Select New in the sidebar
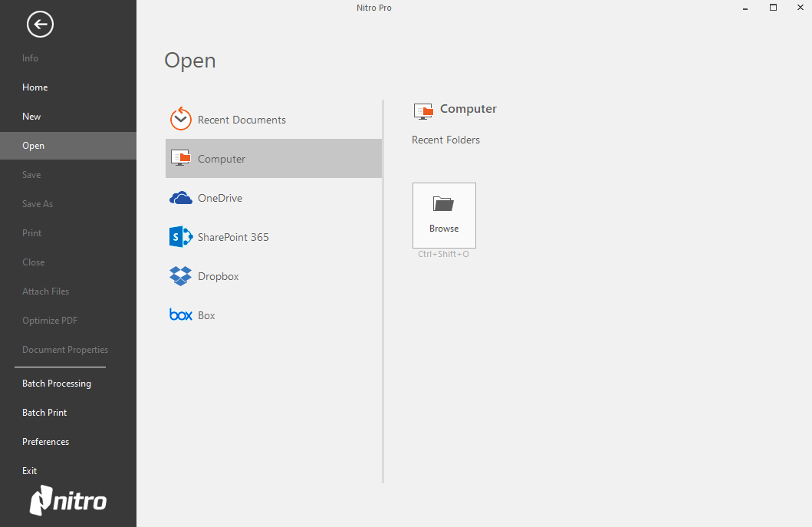 (x=31, y=117)
